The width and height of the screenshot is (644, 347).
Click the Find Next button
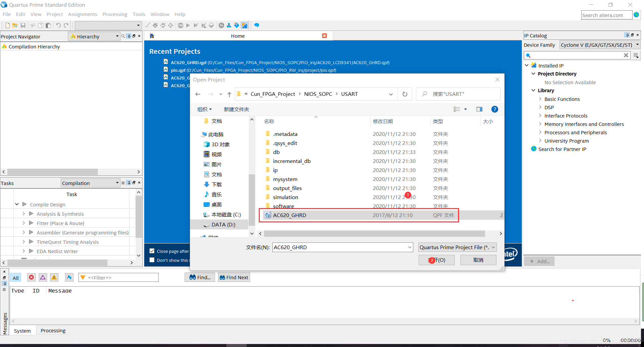234,277
